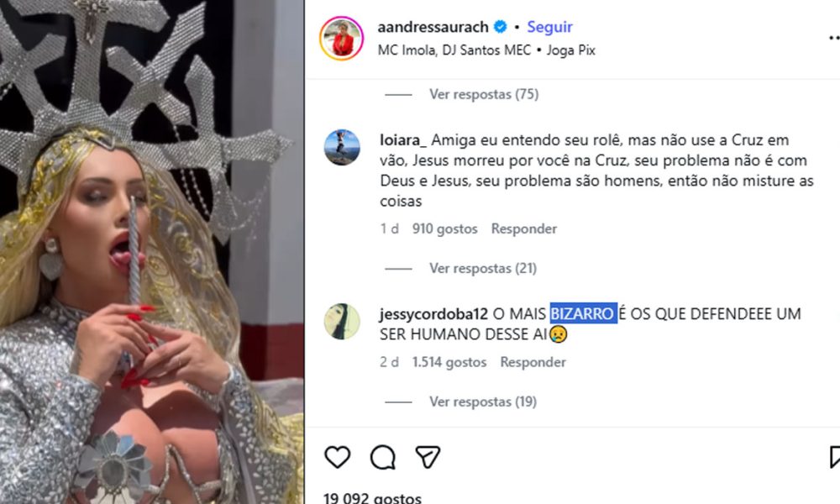Reply to loiara_ comment with Responder
The height and width of the screenshot is (504, 840).
pos(524,228)
